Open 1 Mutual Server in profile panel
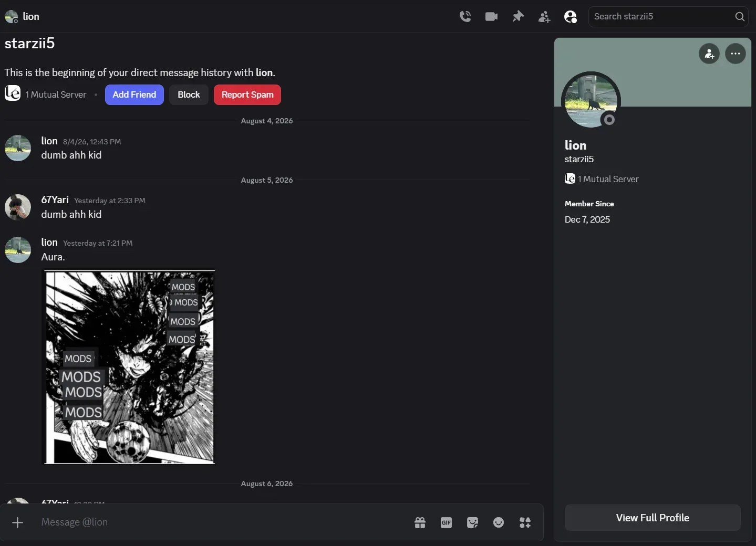 602,179
